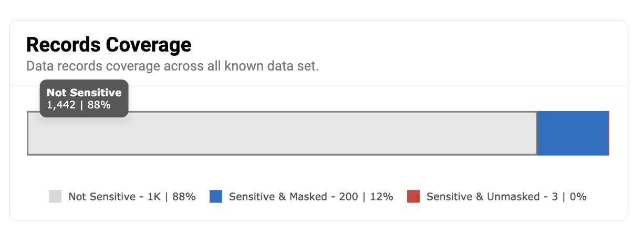Viewport: 644px width, 241px height.
Task: Click the gray Not Sensitive legend swatch
Action: [55, 197]
